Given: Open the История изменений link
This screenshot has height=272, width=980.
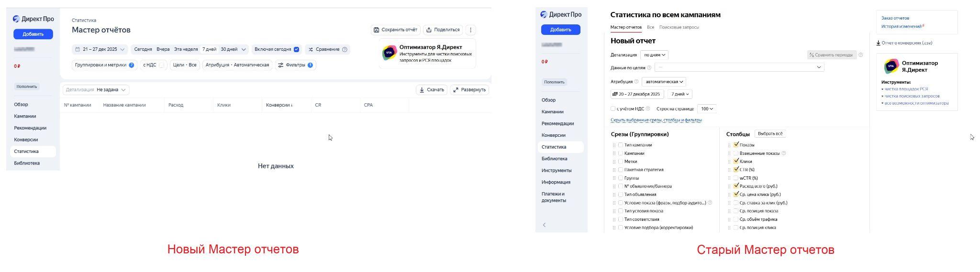Looking at the screenshot, I should click(901, 27).
